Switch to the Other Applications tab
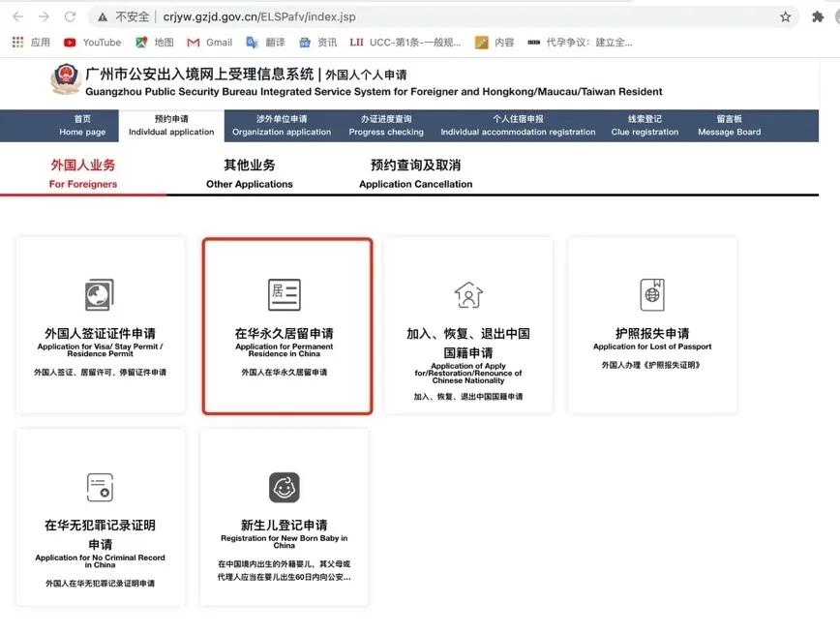 click(x=249, y=173)
